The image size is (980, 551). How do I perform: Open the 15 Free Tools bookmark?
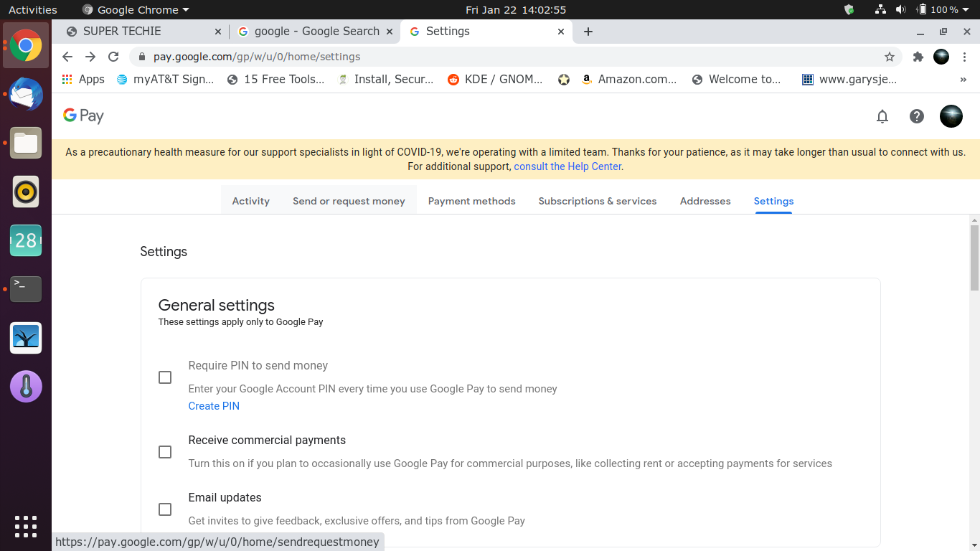click(275, 80)
